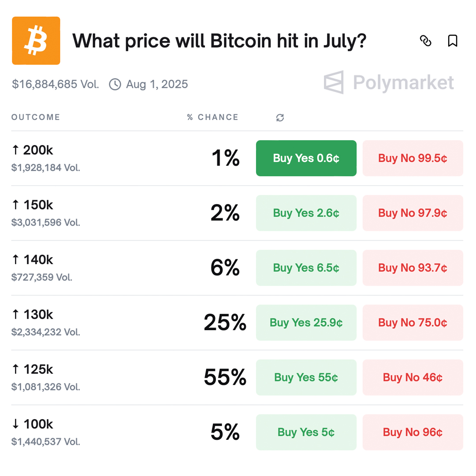Buy No at 99.5¢ for 200k
The width and height of the screenshot is (476, 476).
click(x=413, y=158)
